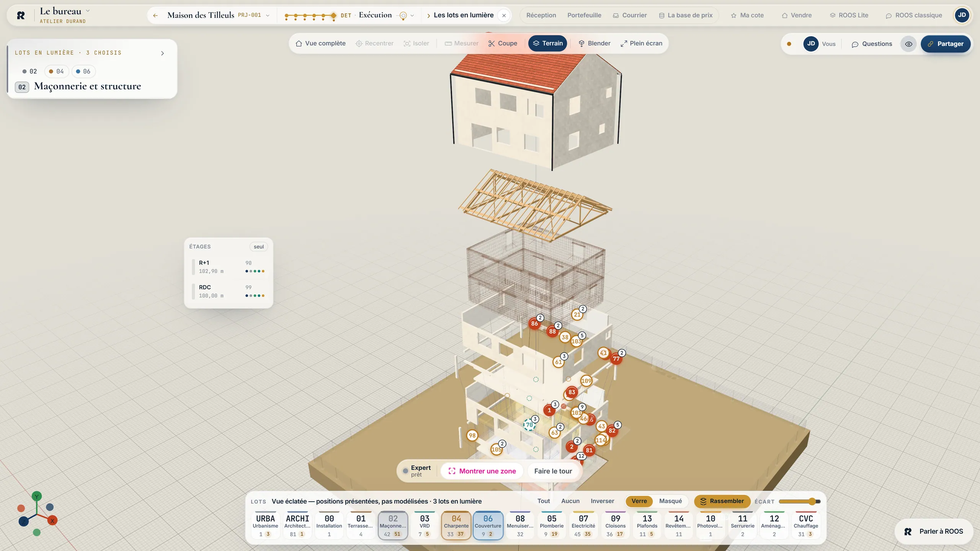Toggle the Terrain display

pyautogui.click(x=547, y=44)
